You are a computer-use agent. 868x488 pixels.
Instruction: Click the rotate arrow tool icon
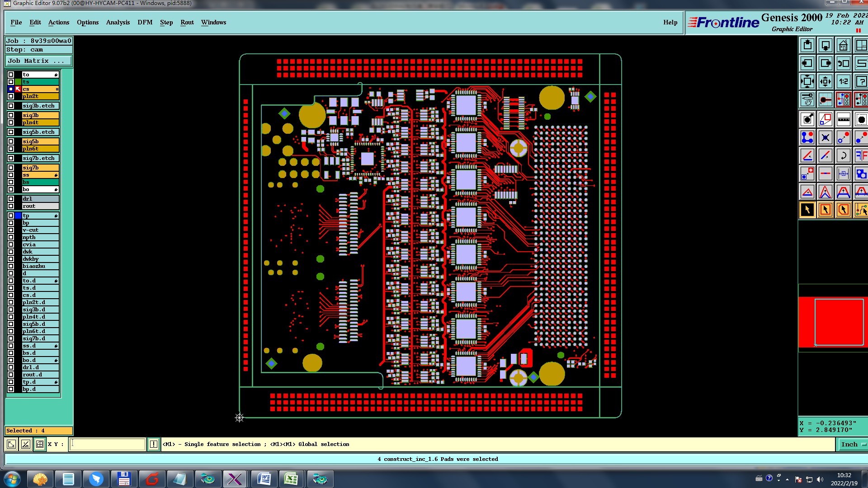pos(843,156)
